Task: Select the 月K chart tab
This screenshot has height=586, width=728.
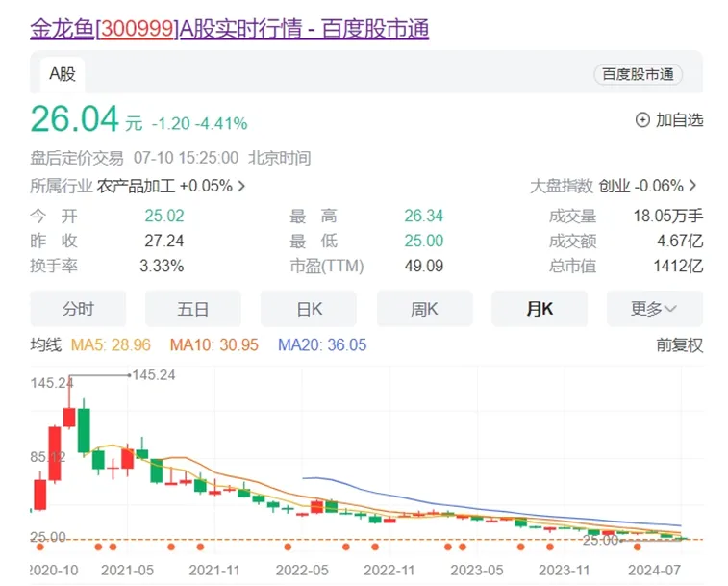Action: pyautogui.click(x=540, y=309)
